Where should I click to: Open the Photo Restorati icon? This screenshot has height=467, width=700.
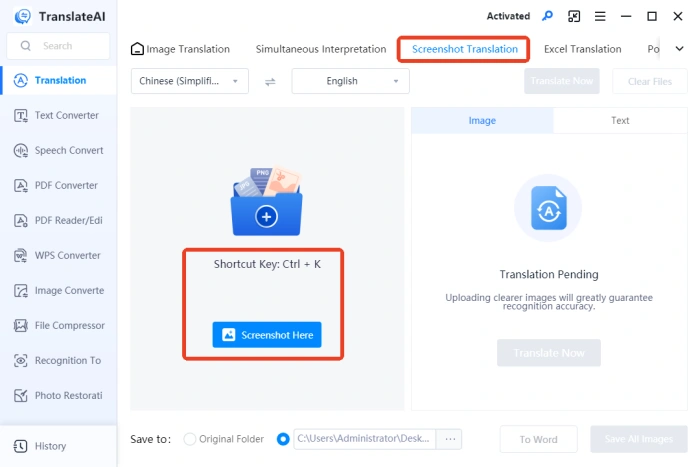pos(21,396)
